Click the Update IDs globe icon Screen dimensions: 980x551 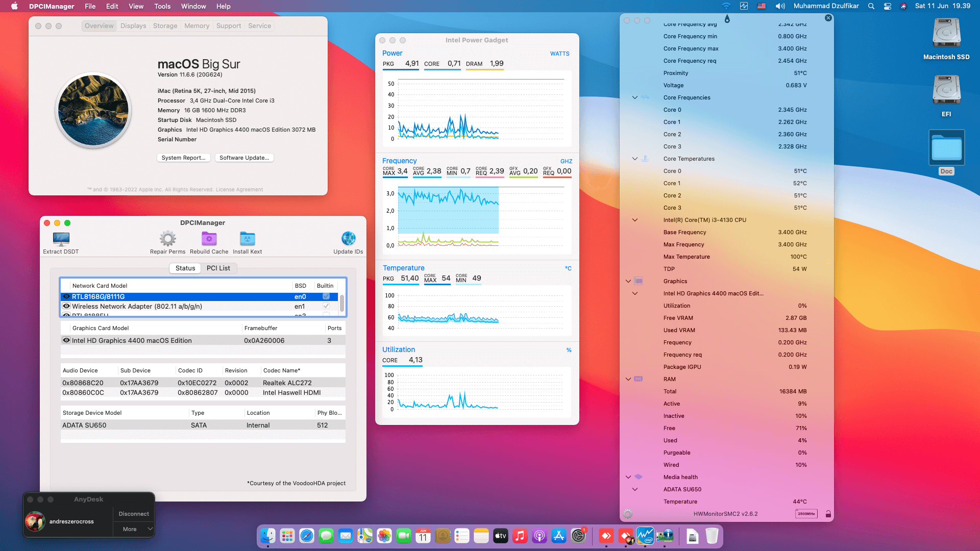coord(348,239)
